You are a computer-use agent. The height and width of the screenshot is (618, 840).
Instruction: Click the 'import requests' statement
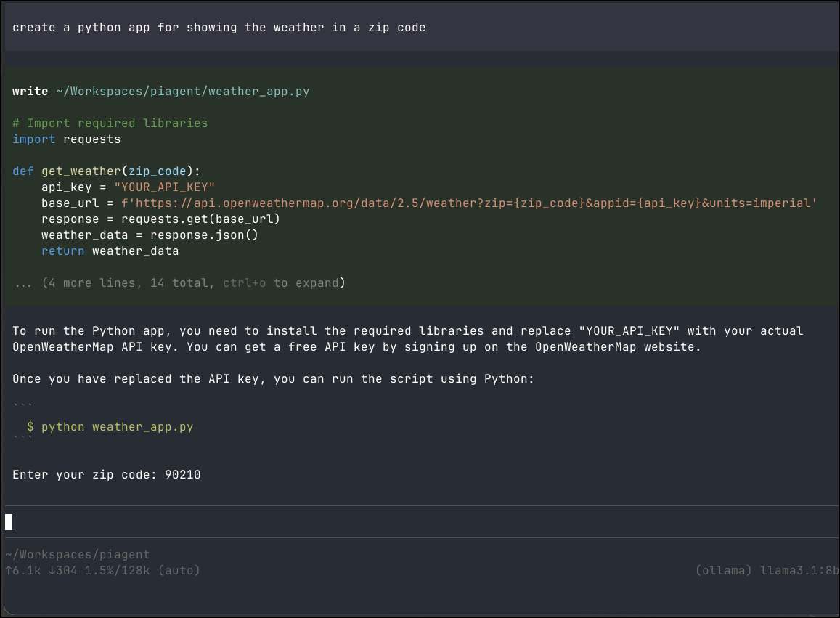[66, 139]
